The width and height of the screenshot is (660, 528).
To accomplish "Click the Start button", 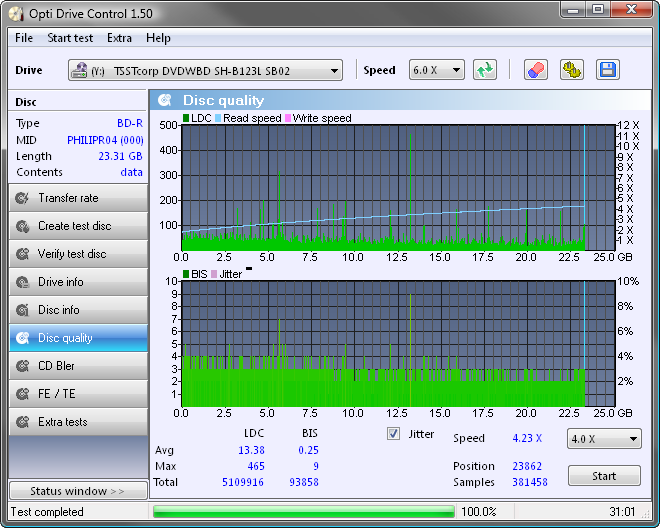I will coord(604,476).
